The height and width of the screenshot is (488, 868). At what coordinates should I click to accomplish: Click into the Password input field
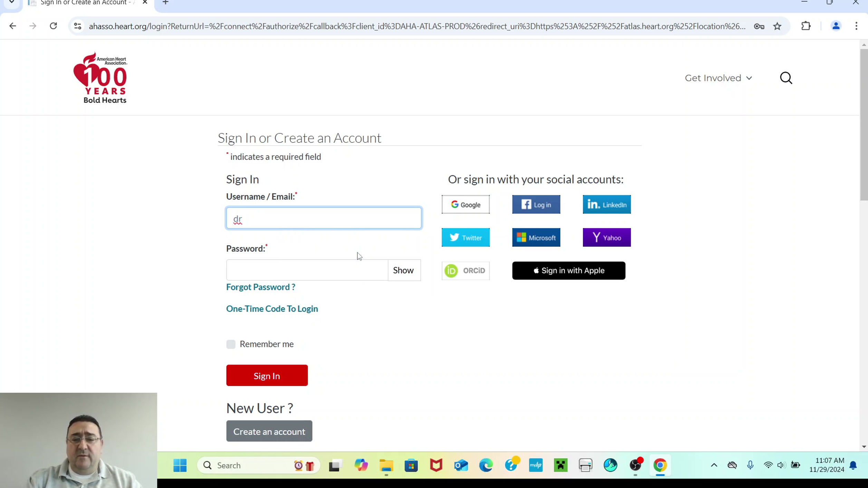[307, 270]
